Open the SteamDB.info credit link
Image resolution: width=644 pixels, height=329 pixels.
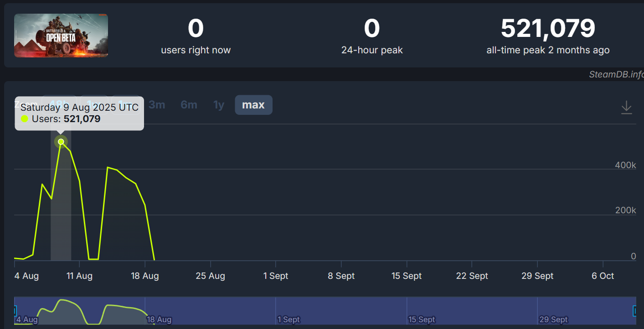616,75
